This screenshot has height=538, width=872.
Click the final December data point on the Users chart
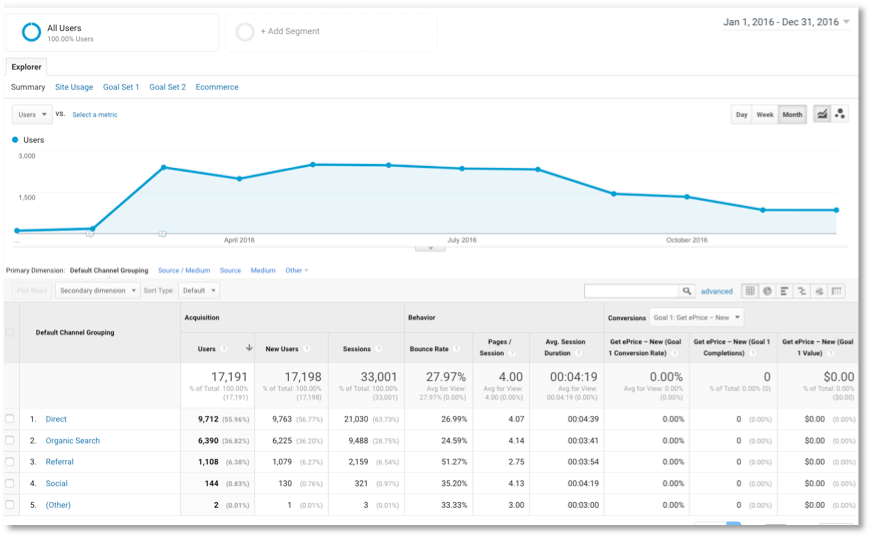point(836,210)
